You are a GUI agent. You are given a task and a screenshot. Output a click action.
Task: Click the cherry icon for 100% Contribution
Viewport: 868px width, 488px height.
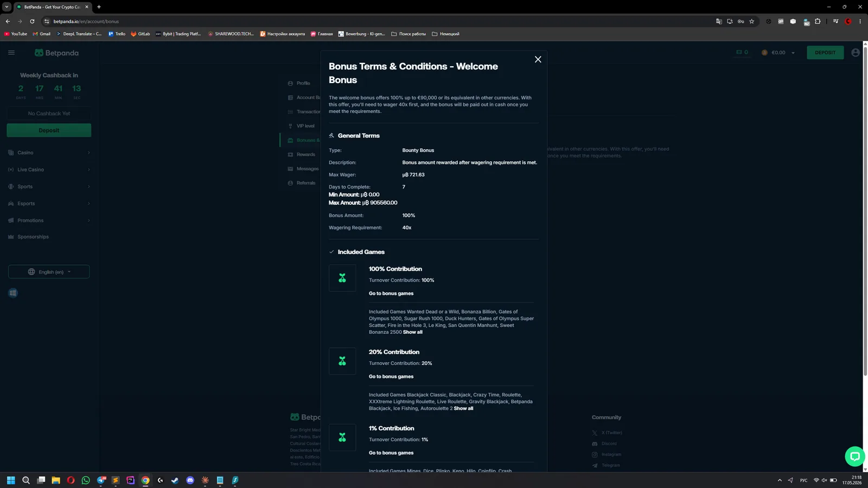point(342,278)
